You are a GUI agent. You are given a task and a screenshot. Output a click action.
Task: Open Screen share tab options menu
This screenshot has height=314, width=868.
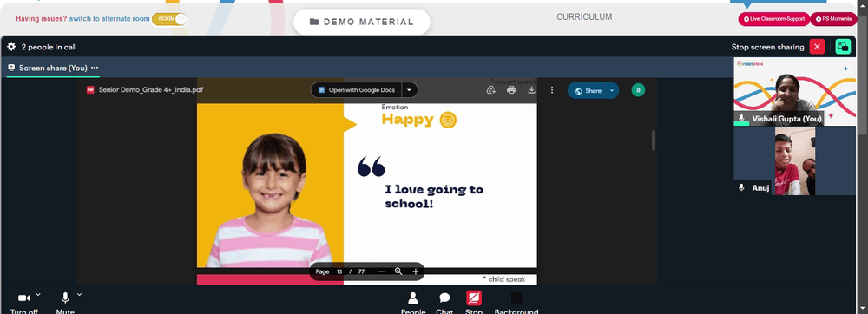point(95,68)
